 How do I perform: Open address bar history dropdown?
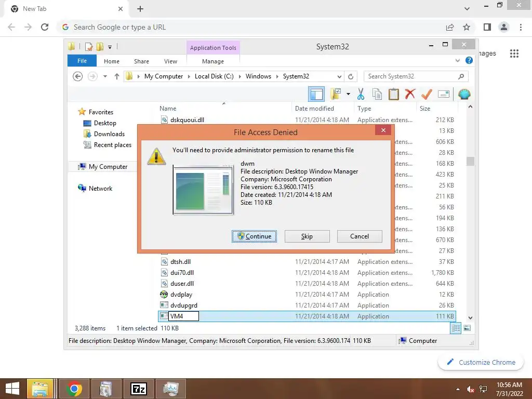pyautogui.click(x=339, y=76)
